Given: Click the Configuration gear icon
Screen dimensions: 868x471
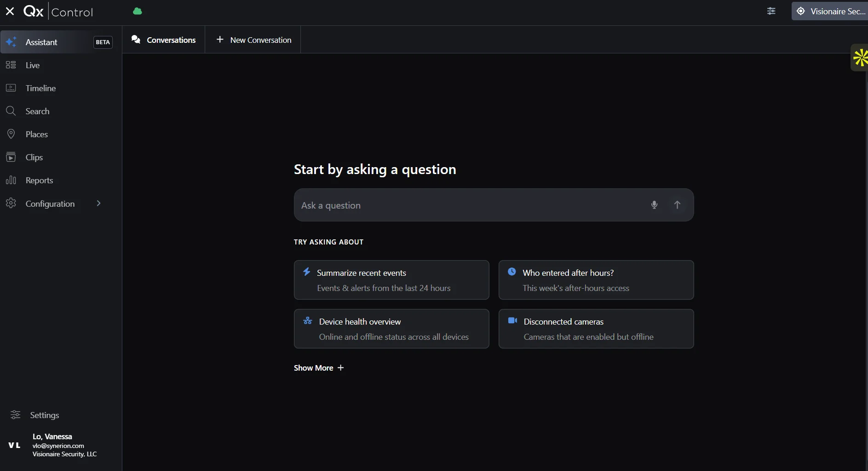Looking at the screenshot, I should click(11, 203).
